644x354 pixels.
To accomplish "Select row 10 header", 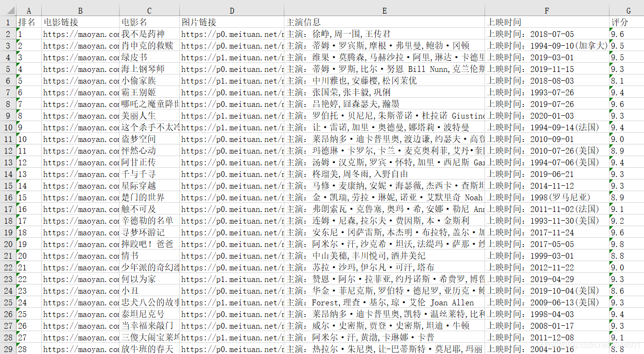I will click(x=8, y=127).
